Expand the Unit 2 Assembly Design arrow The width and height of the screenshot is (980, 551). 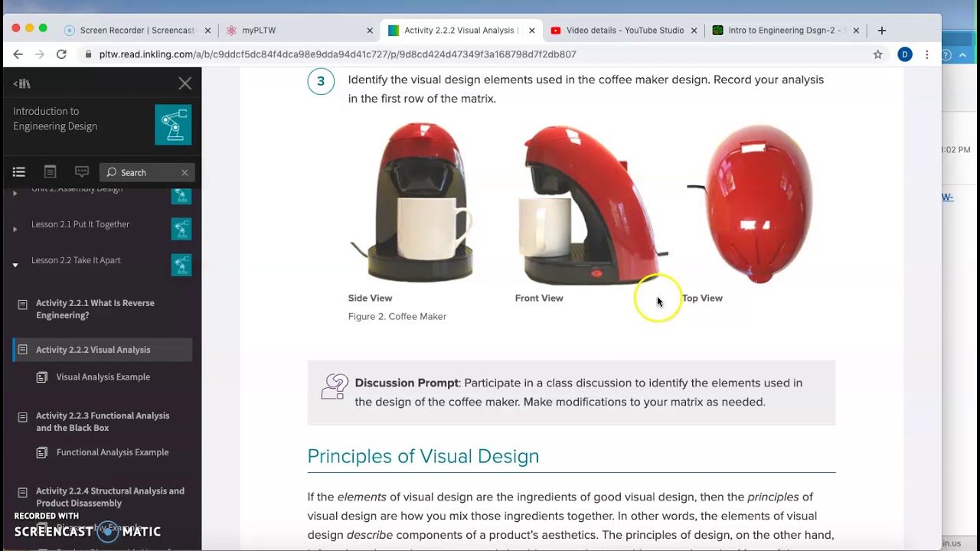(x=15, y=194)
